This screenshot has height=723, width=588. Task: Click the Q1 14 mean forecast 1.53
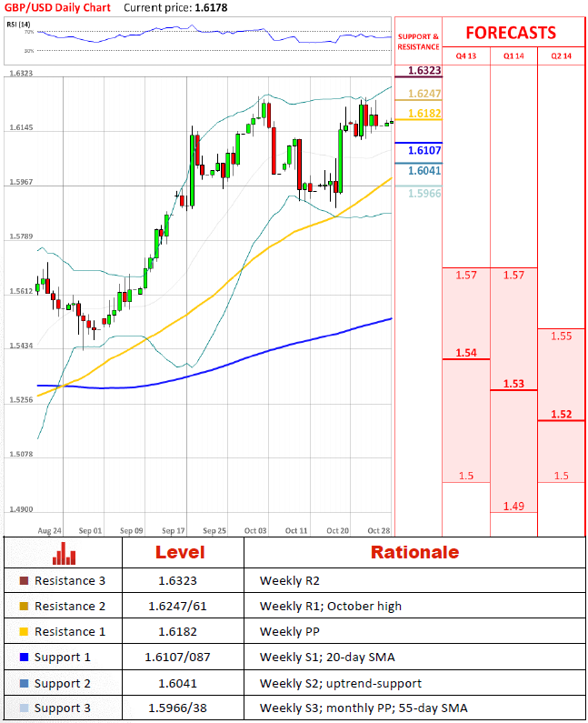tap(513, 384)
